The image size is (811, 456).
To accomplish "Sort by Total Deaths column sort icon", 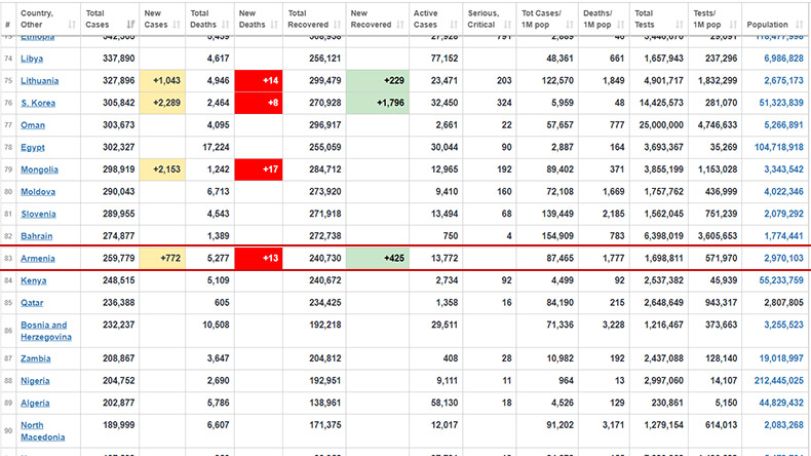I will pyautogui.click(x=226, y=24).
